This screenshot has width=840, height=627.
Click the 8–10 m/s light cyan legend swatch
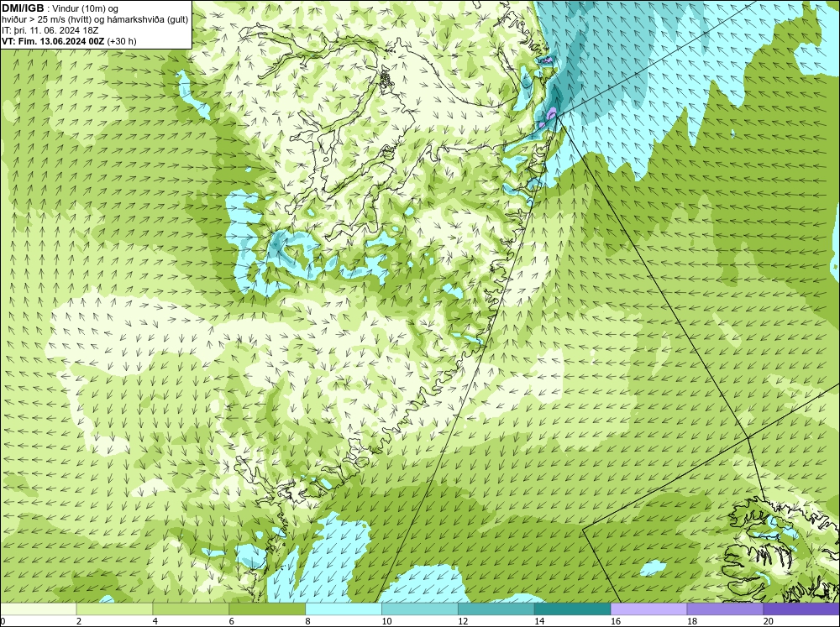[344, 609]
